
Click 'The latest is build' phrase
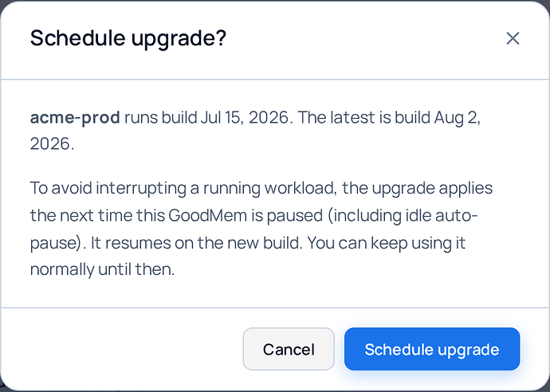point(364,117)
